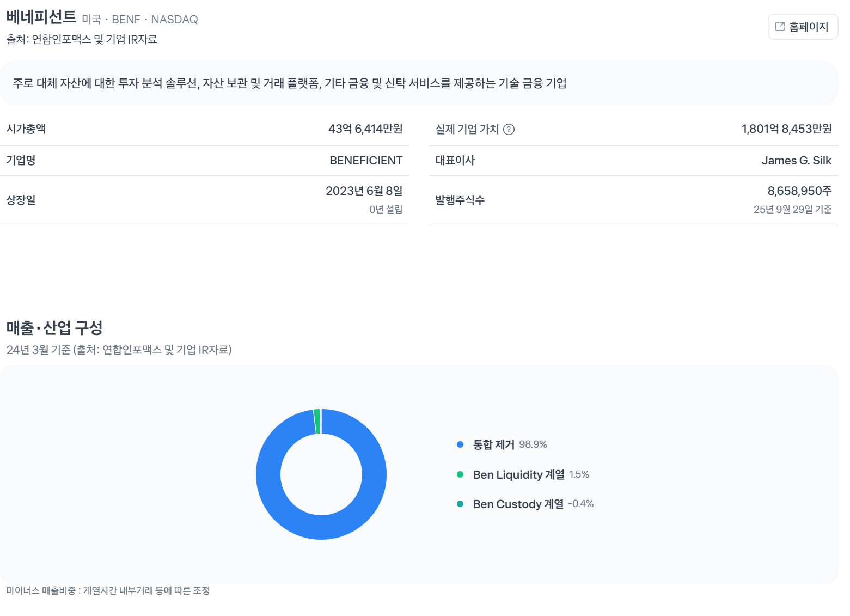Click the company name value BENEFICIENT
Screen dimensions: 850x616
366,161
